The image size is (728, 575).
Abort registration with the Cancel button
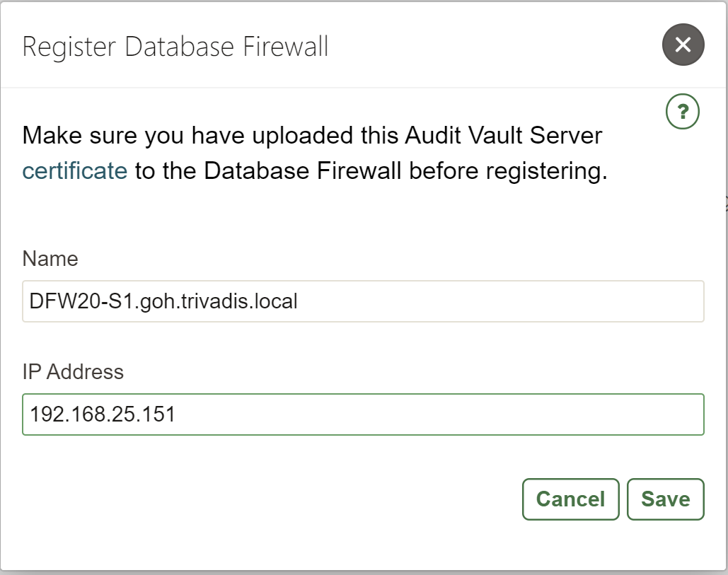[570, 499]
